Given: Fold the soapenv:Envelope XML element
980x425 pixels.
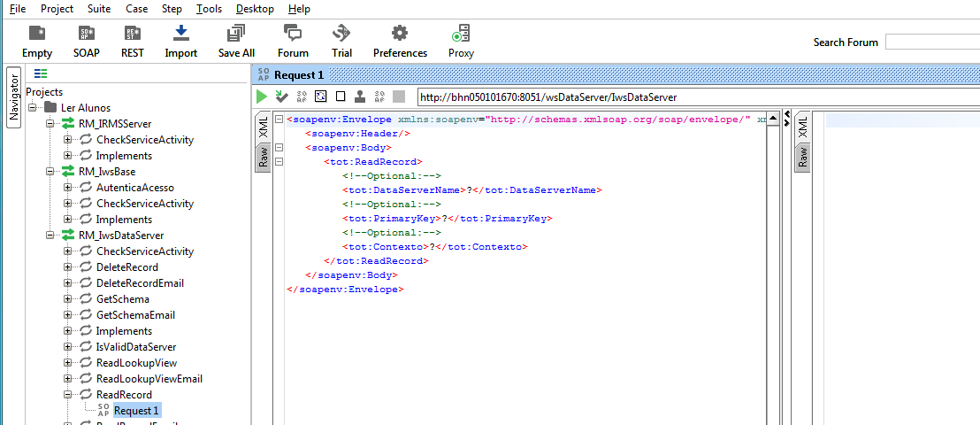Looking at the screenshot, I should click(279, 120).
